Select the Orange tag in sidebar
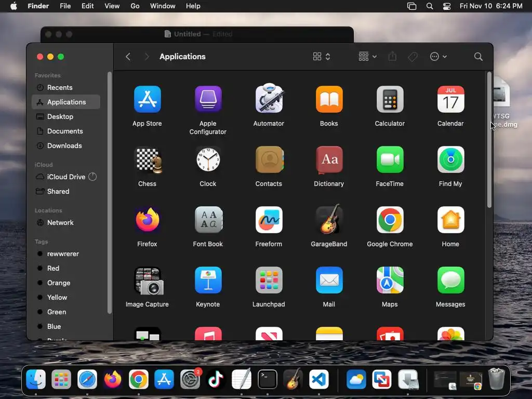The image size is (532, 399). [x=66, y=283]
